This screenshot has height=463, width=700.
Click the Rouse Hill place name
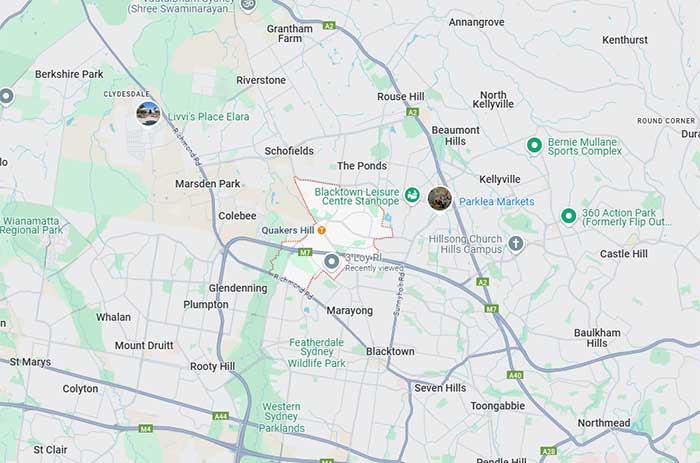[400, 96]
